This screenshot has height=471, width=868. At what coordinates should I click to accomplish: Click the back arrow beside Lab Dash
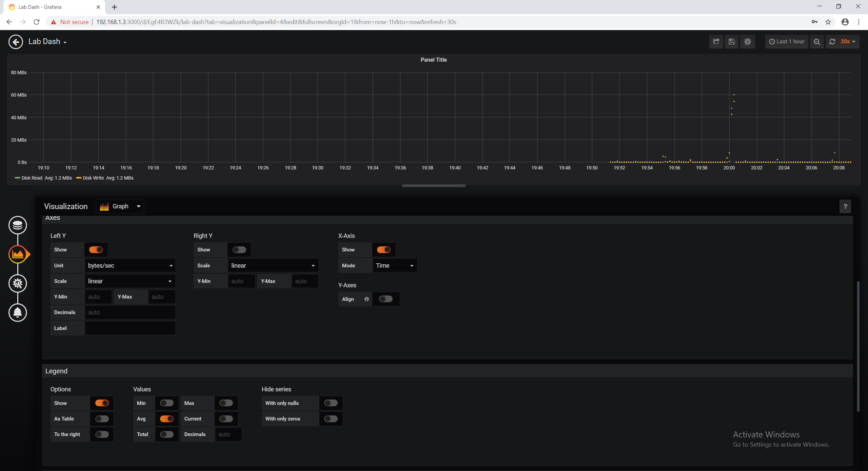click(16, 42)
